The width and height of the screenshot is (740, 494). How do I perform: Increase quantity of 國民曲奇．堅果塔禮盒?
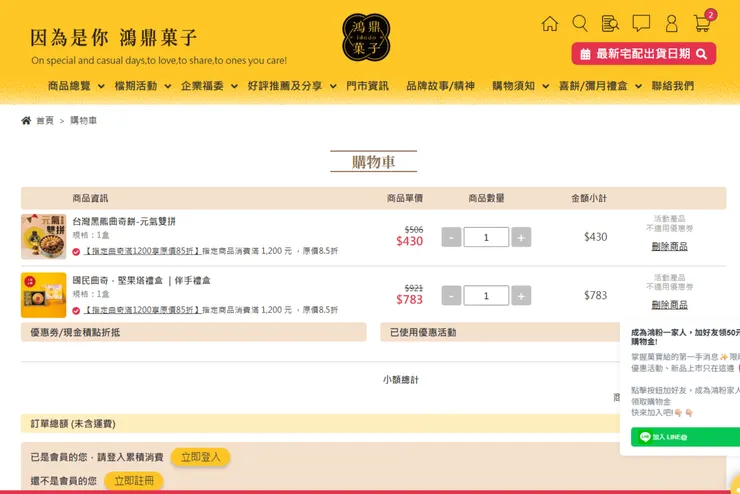pyautogui.click(x=521, y=295)
